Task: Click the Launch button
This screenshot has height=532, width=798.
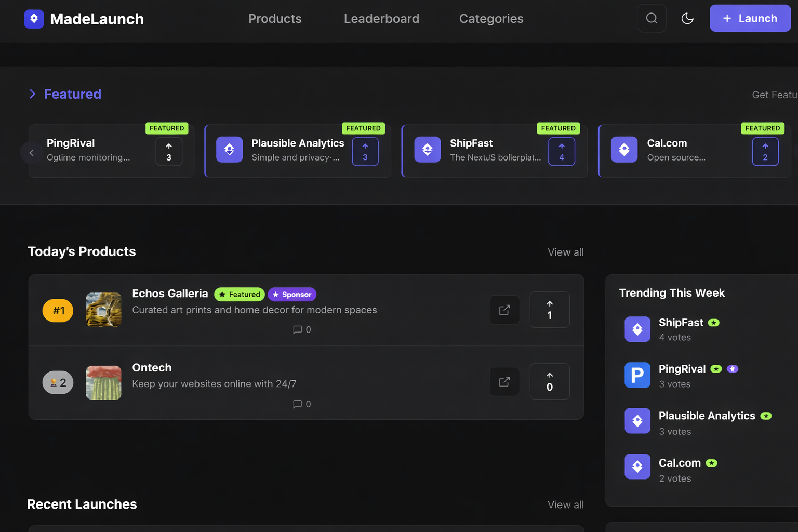Action: [750, 18]
